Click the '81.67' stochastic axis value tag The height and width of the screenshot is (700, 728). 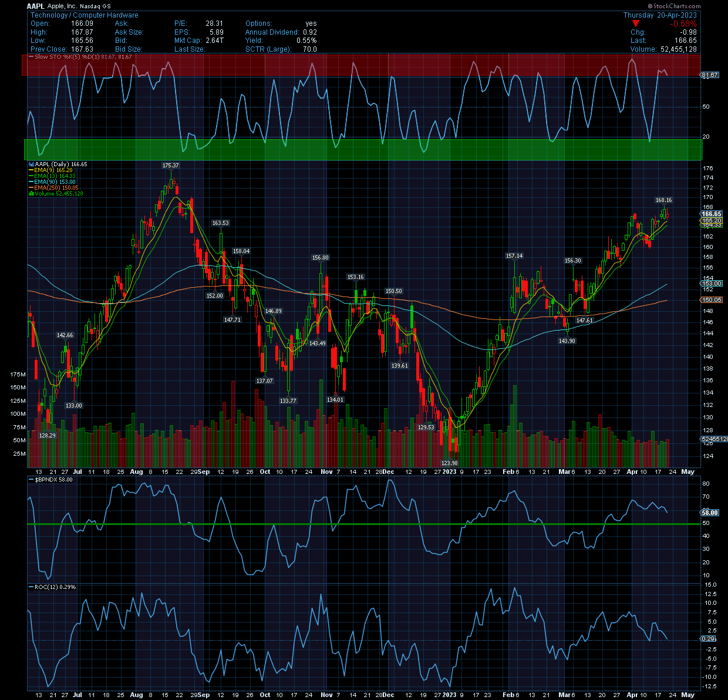[710, 75]
